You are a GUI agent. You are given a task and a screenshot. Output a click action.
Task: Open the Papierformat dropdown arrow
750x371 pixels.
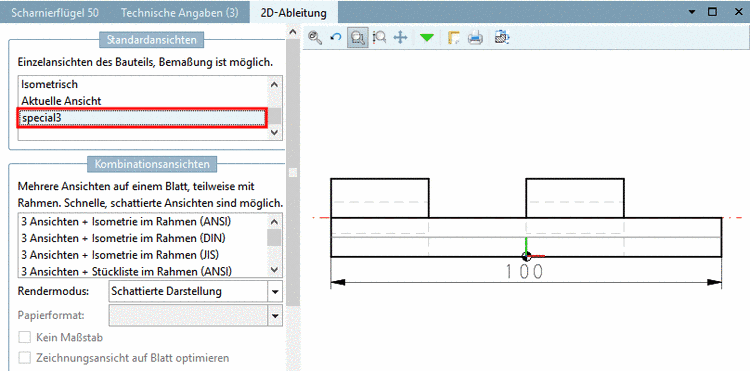click(275, 316)
